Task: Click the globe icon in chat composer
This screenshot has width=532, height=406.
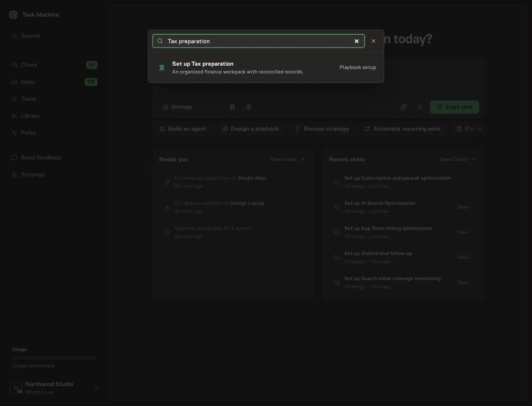Action: coord(249,107)
